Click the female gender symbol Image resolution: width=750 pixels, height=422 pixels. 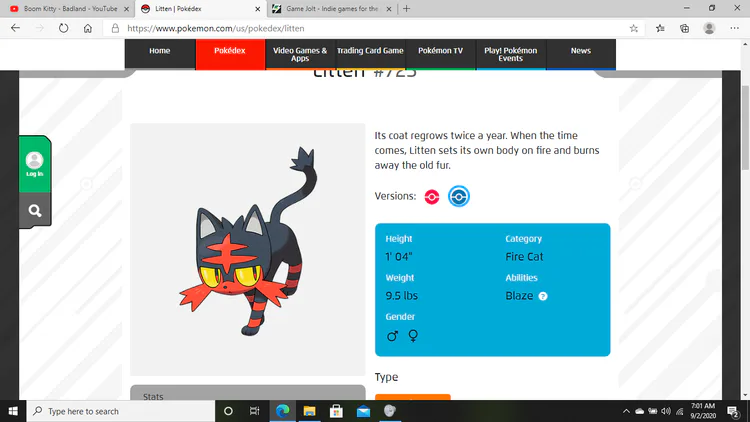click(413, 336)
